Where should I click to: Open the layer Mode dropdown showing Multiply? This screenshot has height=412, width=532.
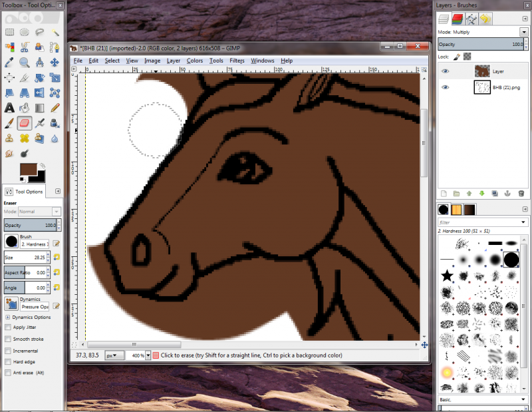pos(524,32)
